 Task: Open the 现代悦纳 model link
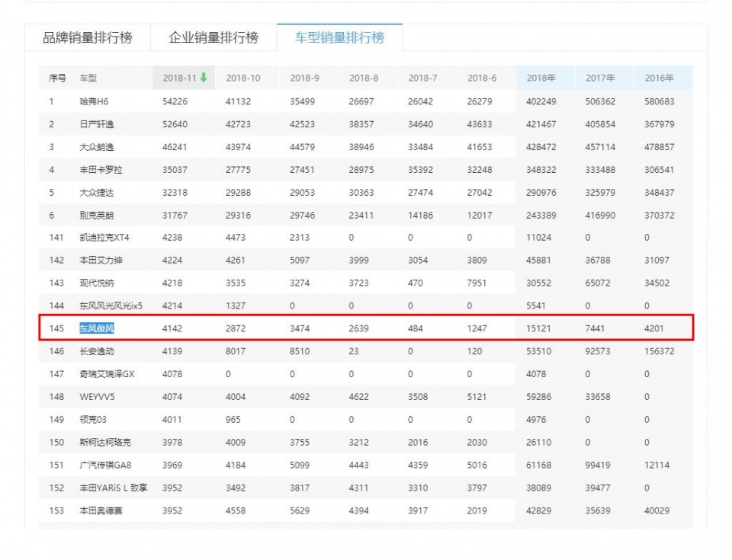(97, 283)
